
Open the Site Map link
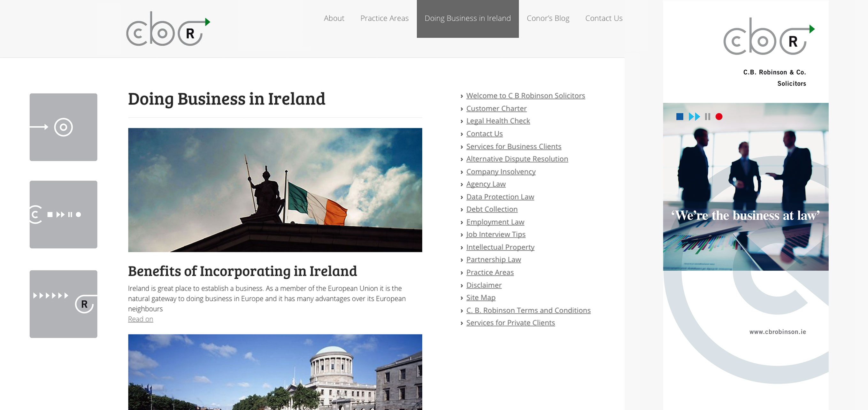(x=480, y=298)
